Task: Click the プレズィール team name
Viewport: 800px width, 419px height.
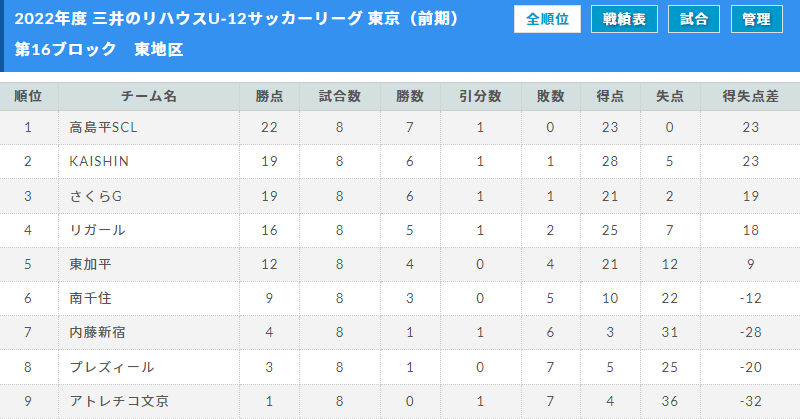Action: pos(112,367)
